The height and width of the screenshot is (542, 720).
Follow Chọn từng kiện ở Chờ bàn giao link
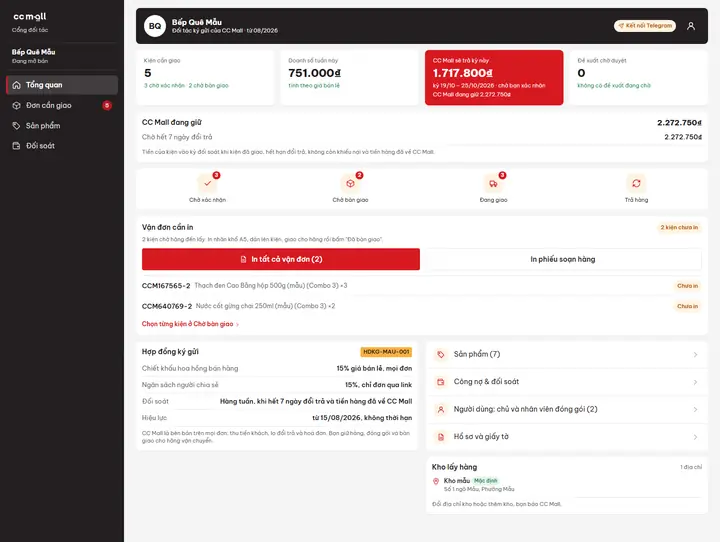pos(190,324)
